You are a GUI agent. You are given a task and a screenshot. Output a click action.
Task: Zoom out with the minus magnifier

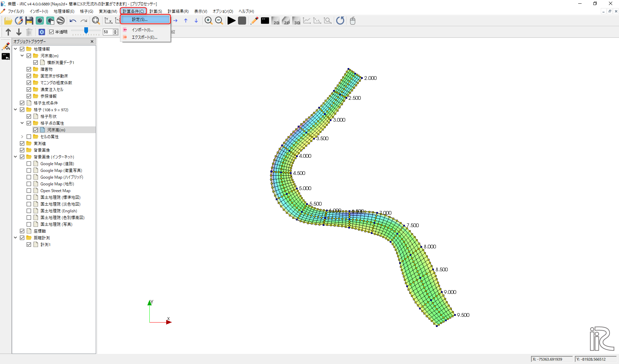coord(219,21)
